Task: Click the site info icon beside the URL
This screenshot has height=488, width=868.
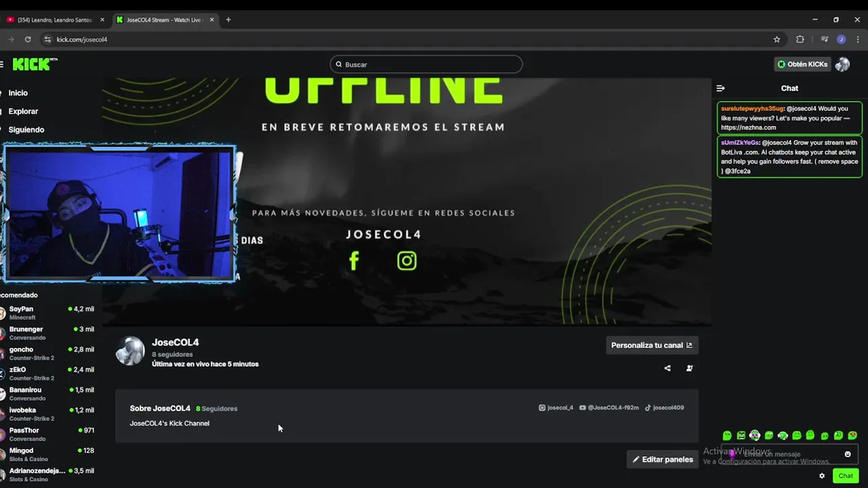Action: click(47, 39)
